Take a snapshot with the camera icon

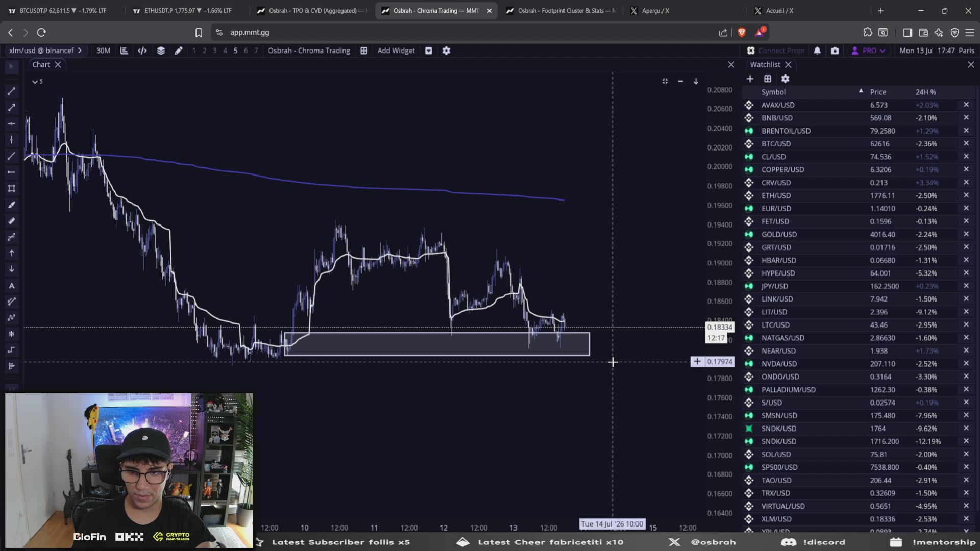835,51
